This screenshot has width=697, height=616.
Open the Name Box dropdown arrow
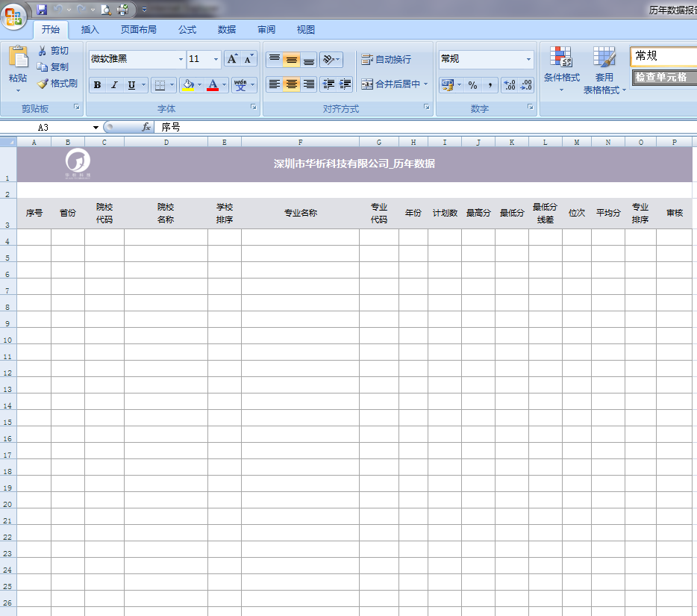coord(96,128)
